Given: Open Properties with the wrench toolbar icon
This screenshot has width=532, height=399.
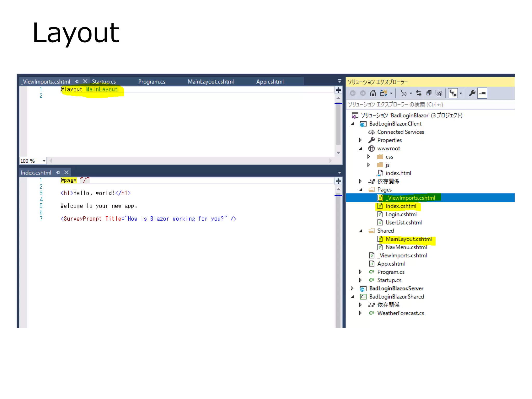Looking at the screenshot, I should click(472, 93).
